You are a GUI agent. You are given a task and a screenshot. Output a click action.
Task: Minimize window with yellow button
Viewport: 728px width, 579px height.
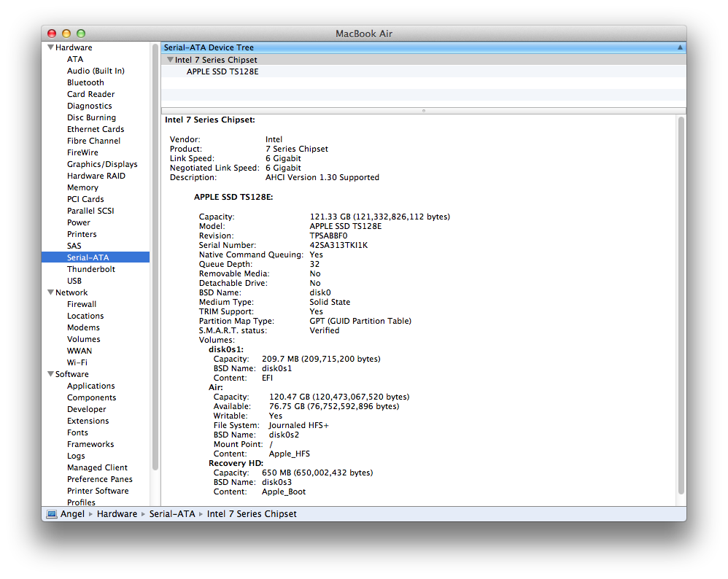click(66, 34)
